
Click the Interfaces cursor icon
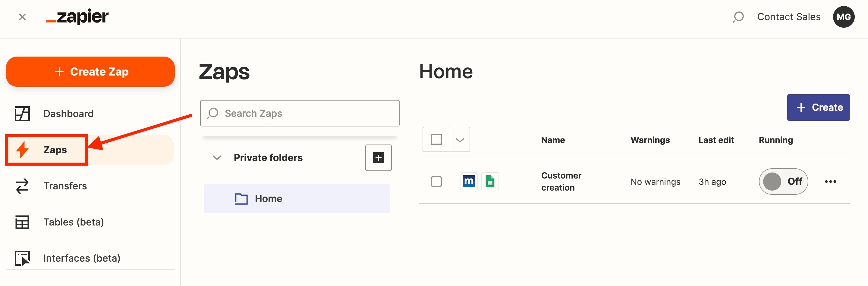coord(22,258)
